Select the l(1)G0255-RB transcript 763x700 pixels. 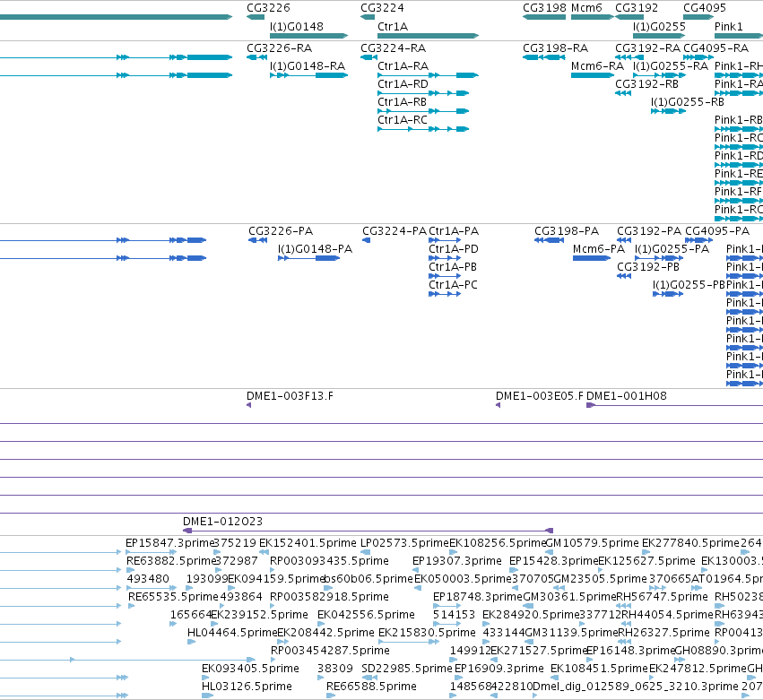[668, 111]
